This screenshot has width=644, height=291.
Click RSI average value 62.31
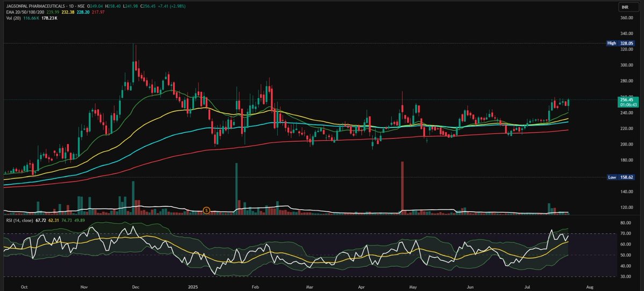click(x=54, y=221)
